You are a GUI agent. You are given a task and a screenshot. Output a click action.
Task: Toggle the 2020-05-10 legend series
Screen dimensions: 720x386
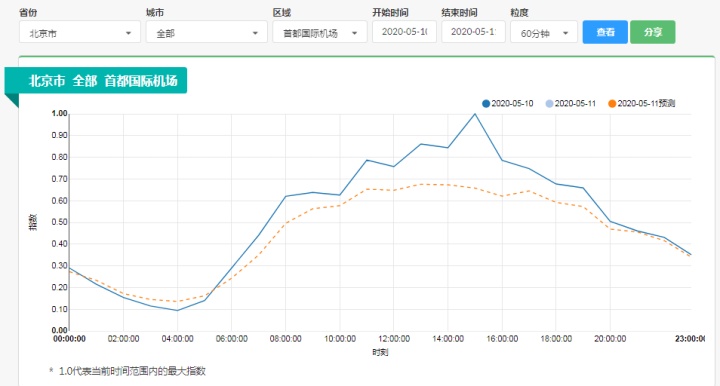click(507, 103)
